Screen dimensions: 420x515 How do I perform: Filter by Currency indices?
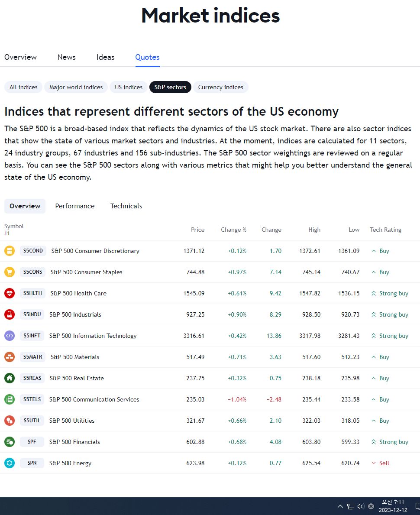tap(221, 87)
